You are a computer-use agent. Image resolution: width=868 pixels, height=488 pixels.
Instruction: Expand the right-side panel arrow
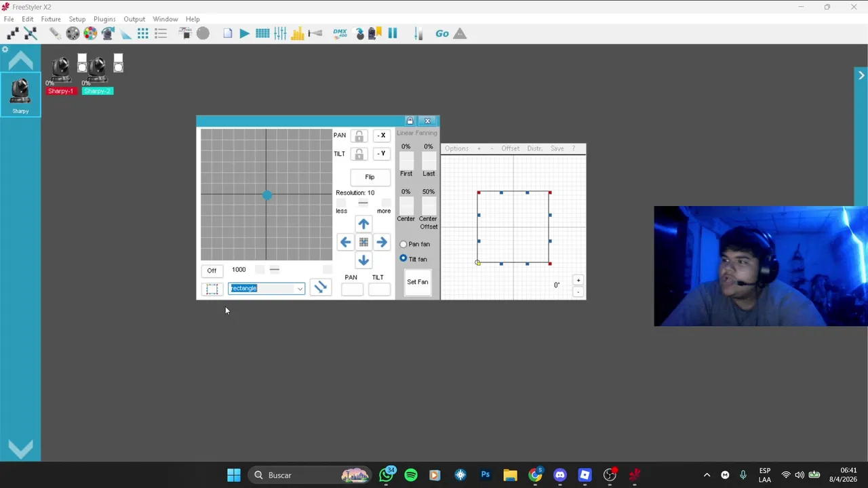pos(861,75)
